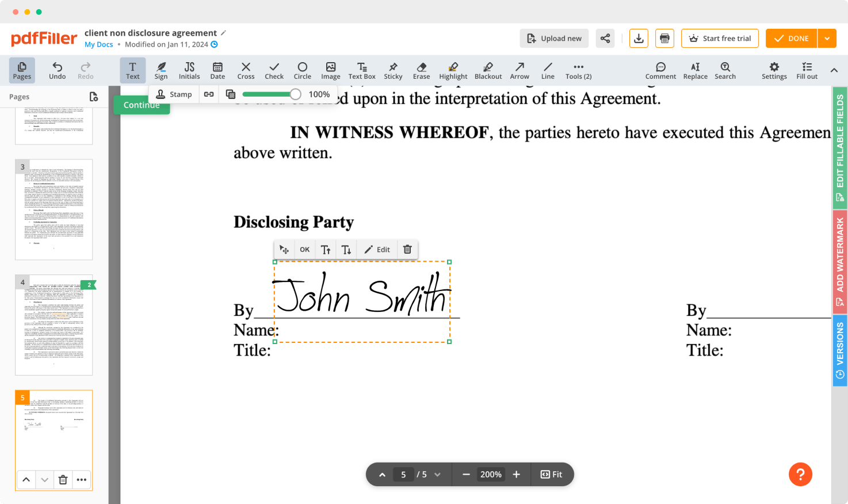Open the document print icon

click(x=664, y=38)
